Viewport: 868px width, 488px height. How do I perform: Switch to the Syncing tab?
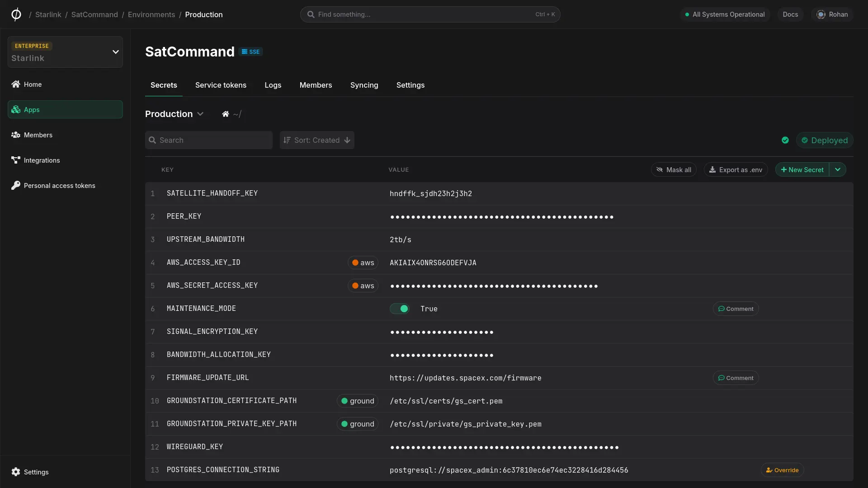coord(364,85)
